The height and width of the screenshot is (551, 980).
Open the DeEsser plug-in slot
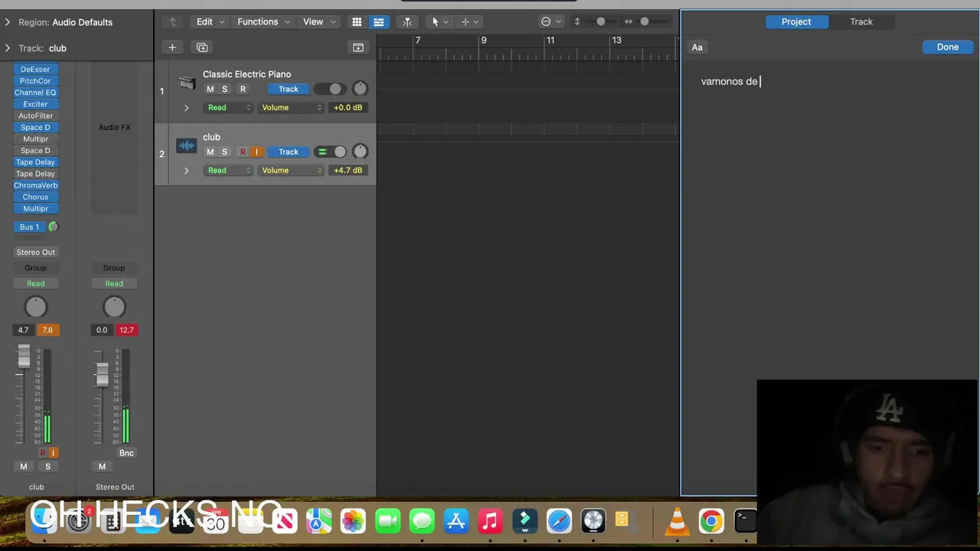pyautogui.click(x=35, y=69)
